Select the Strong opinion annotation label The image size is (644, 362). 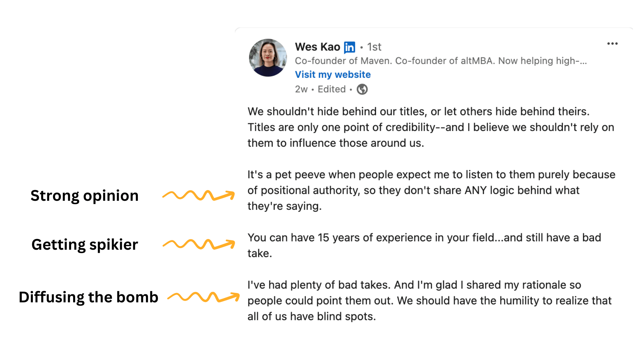click(85, 196)
